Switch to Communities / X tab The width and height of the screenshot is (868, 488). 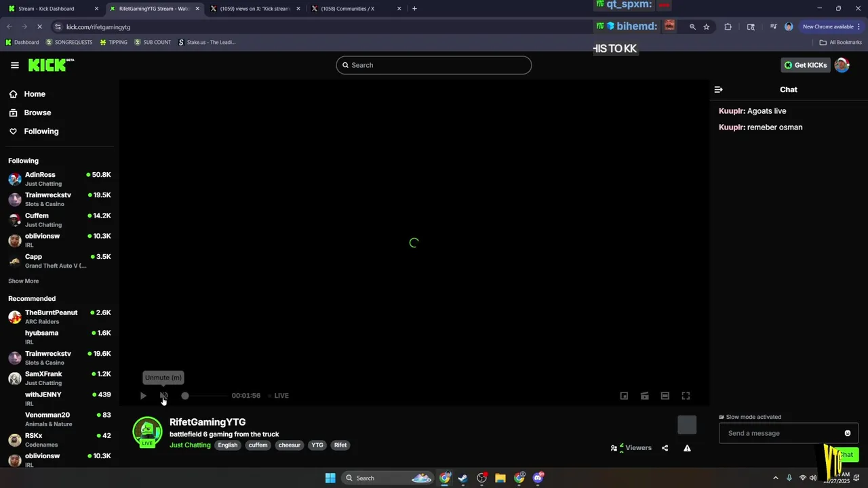click(357, 9)
